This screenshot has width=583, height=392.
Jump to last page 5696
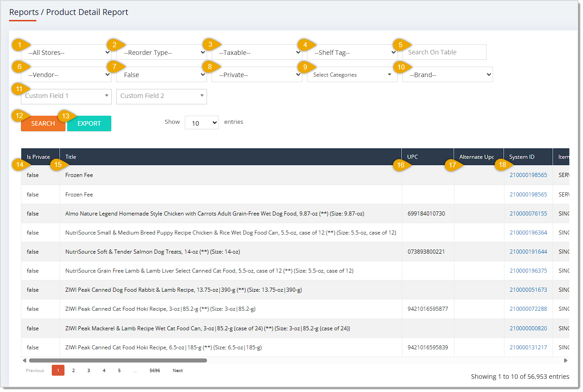(x=155, y=371)
